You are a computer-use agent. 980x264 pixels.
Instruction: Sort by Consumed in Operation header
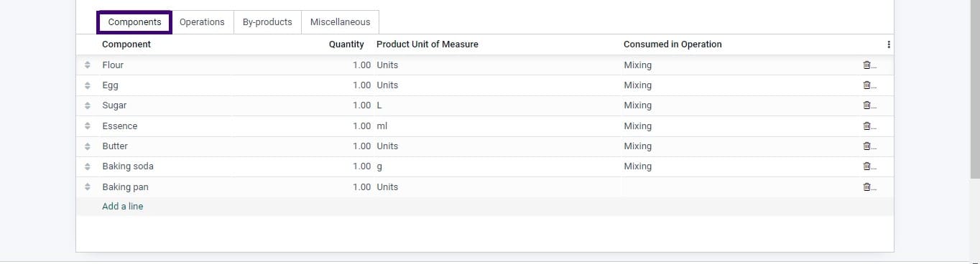pyautogui.click(x=672, y=44)
